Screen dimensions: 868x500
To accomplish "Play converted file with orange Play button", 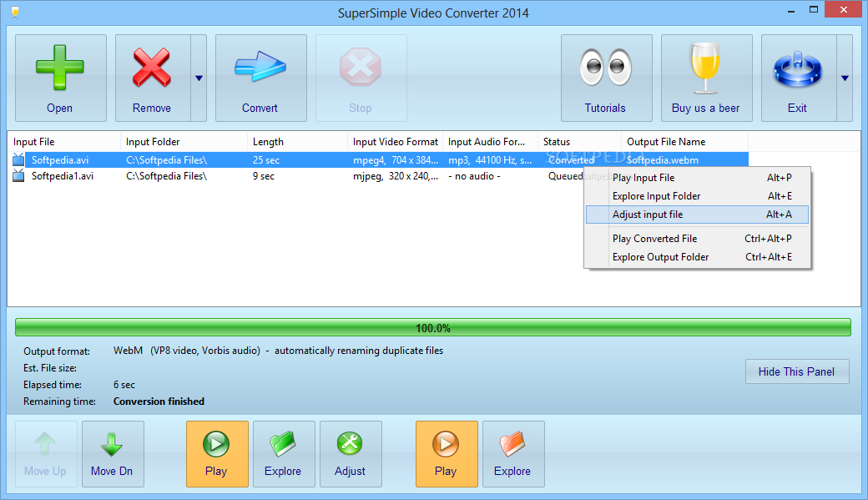I will point(447,454).
